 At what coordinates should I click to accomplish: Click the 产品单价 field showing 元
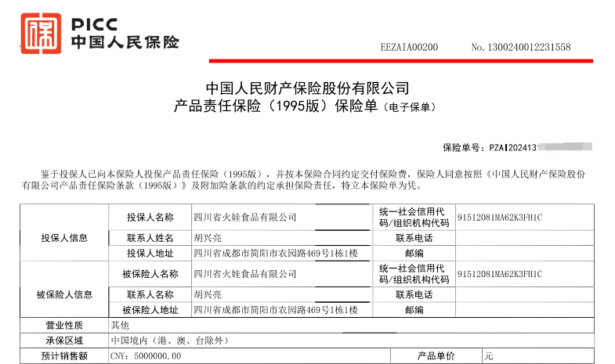[489, 356]
